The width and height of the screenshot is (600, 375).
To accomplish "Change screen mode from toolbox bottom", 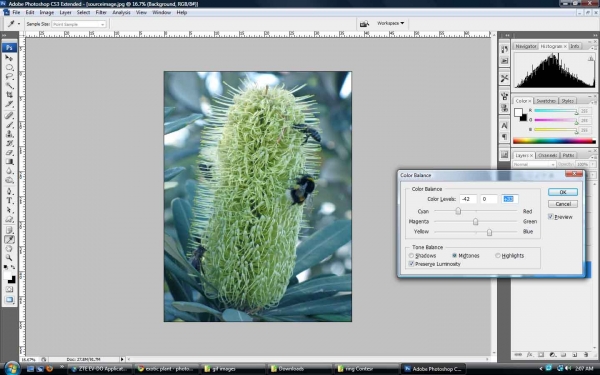I will point(9,299).
